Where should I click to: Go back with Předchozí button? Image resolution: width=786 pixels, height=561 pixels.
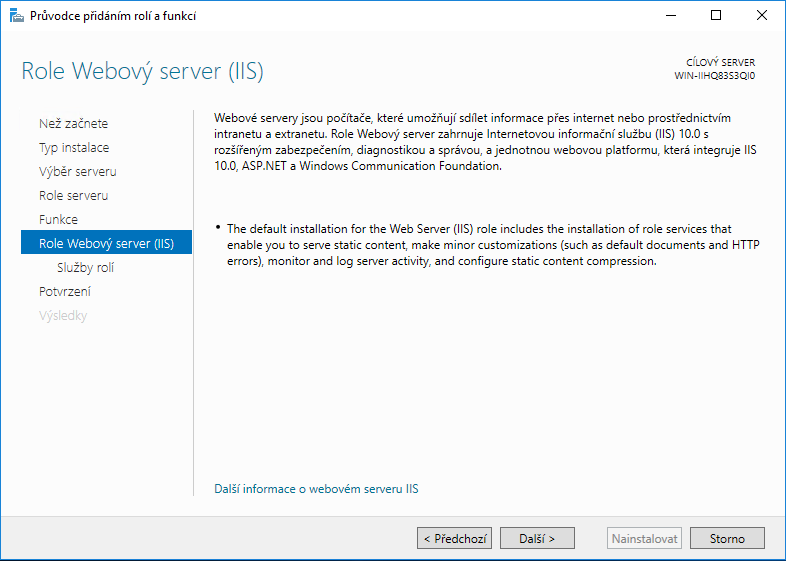(455, 538)
